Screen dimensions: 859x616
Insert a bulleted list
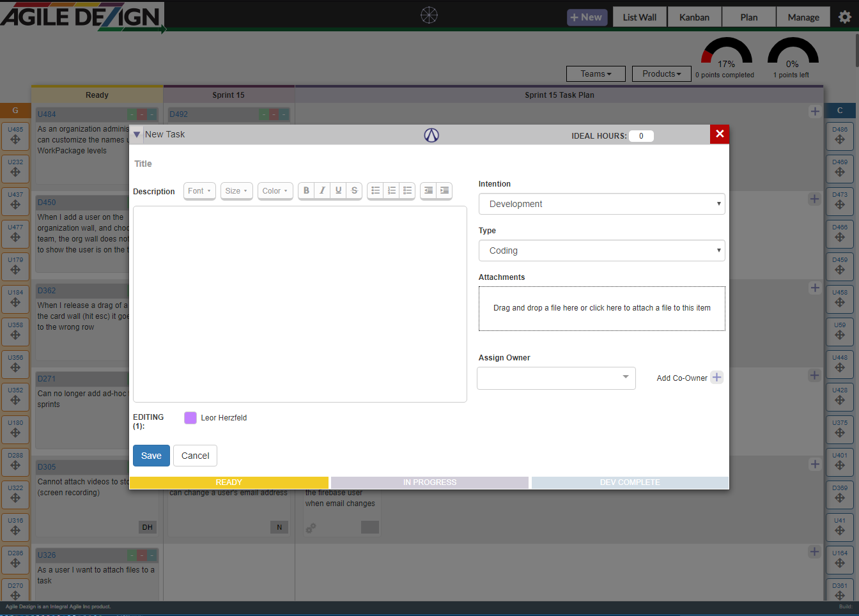click(x=375, y=190)
